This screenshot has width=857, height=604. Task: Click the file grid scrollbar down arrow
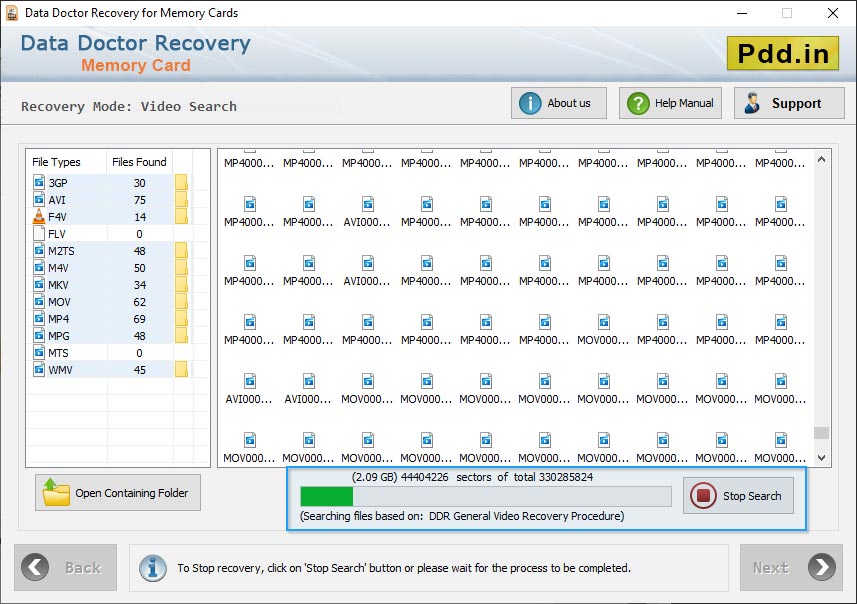(821, 458)
